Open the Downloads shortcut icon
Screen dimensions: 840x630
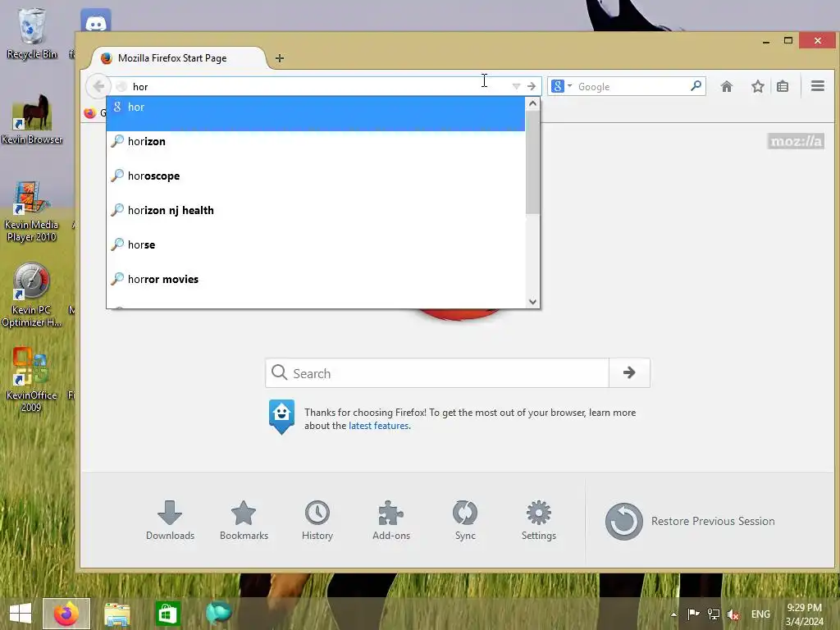[x=170, y=520]
